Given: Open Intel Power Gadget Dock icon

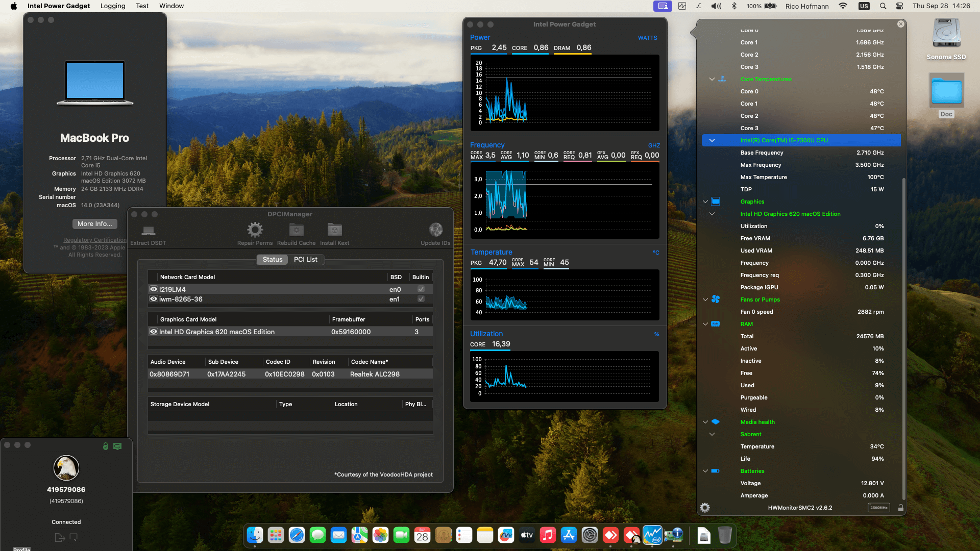Looking at the screenshot, I should 652,535.
